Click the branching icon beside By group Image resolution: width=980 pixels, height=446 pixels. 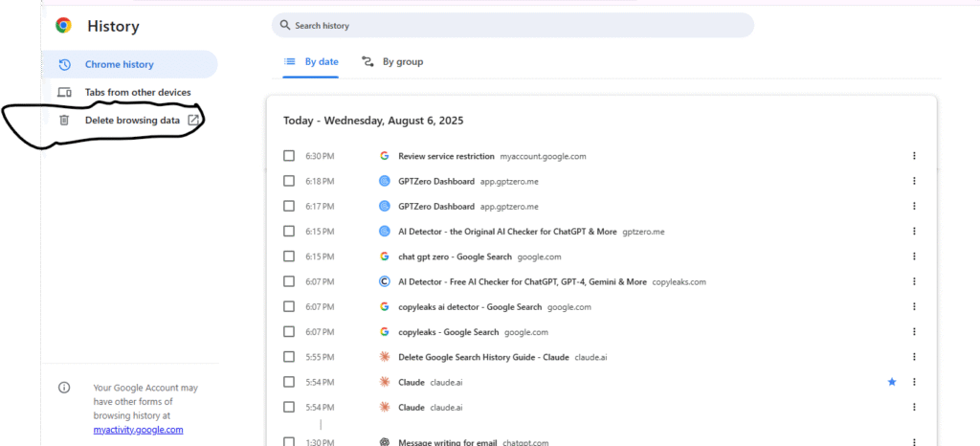pyautogui.click(x=367, y=61)
